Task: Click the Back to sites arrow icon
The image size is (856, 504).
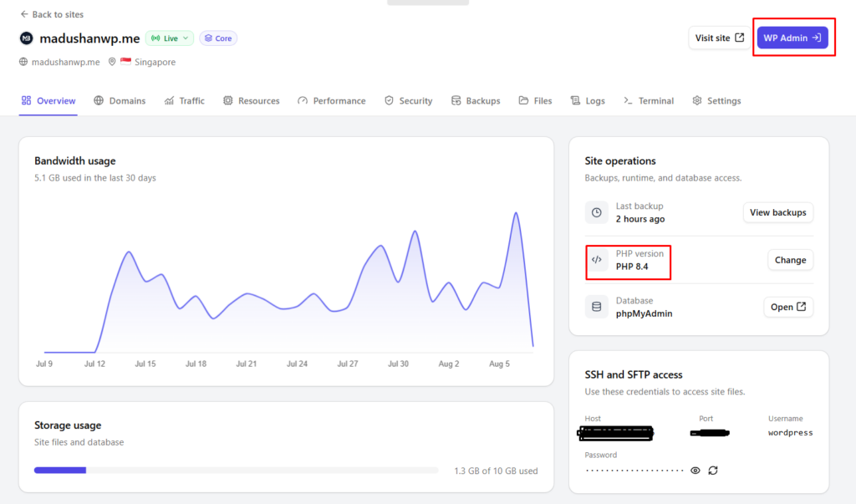Action: click(x=24, y=14)
